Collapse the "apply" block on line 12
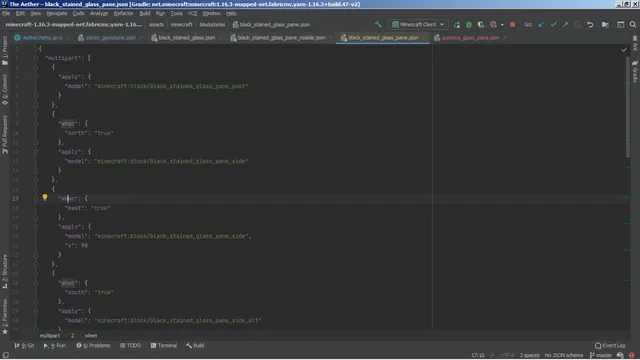The height and width of the screenshot is (360, 640). coord(36,151)
